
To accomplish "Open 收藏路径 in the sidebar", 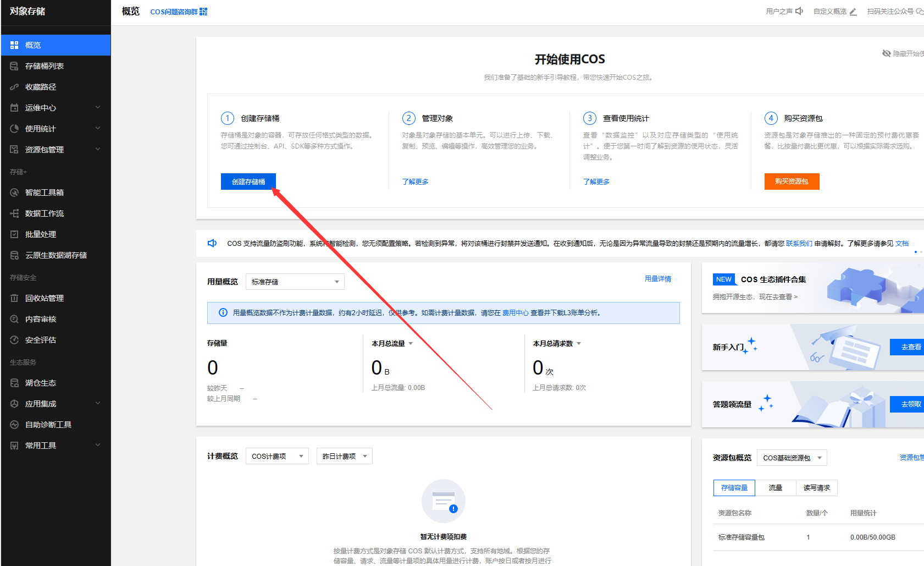I will pos(40,87).
